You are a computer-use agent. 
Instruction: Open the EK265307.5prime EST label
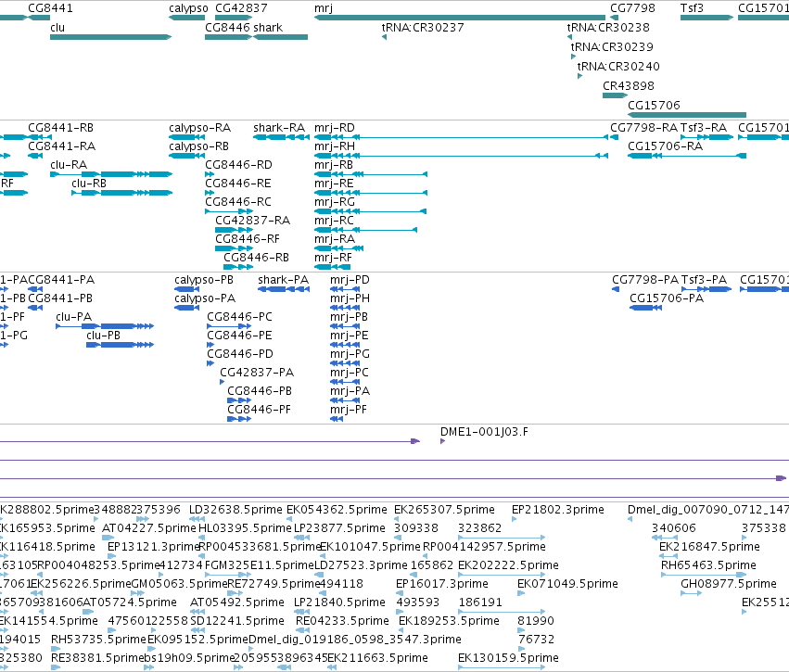444,510
